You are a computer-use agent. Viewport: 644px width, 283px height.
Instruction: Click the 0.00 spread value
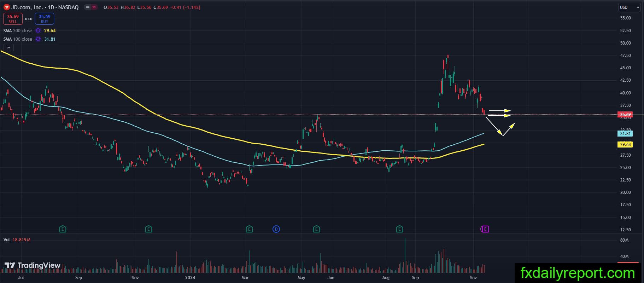tap(29, 19)
